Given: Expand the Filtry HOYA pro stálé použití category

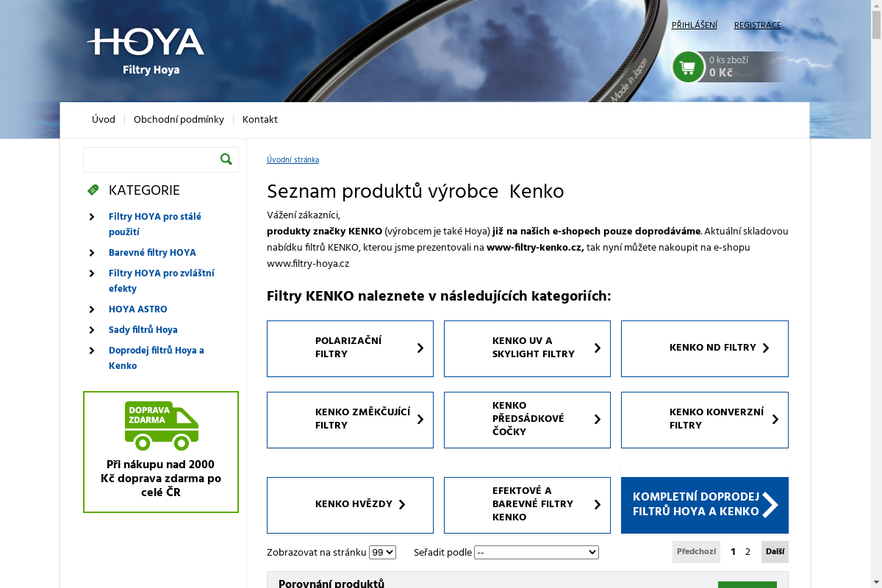Looking at the screenshot, I should point(91,217).
